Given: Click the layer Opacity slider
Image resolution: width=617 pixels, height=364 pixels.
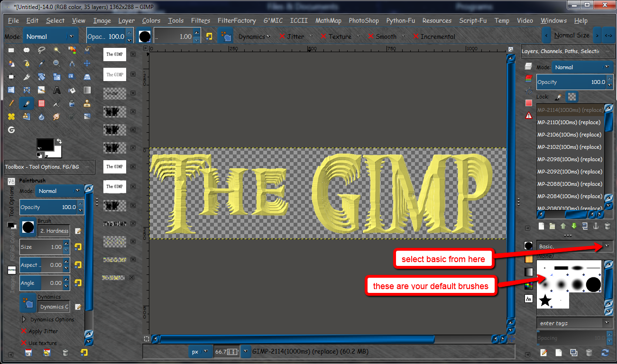Looking at the screenshot, I should click(569, 82).
